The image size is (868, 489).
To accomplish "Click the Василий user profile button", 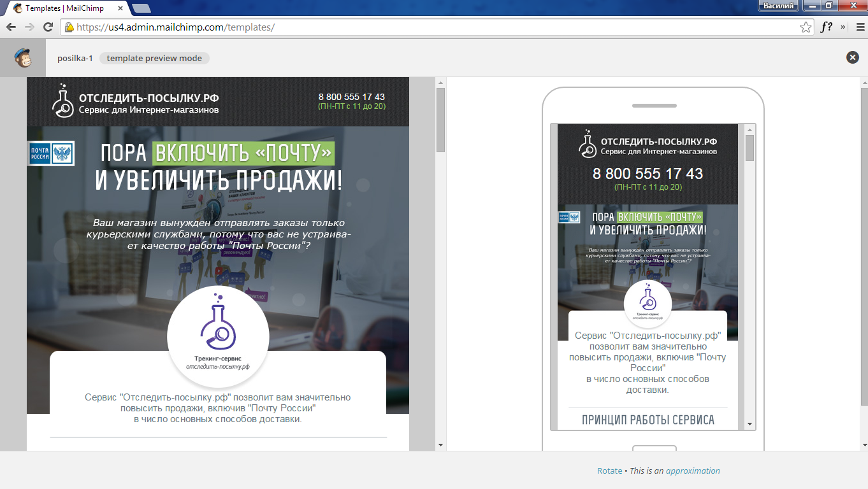I will point(779,6).
